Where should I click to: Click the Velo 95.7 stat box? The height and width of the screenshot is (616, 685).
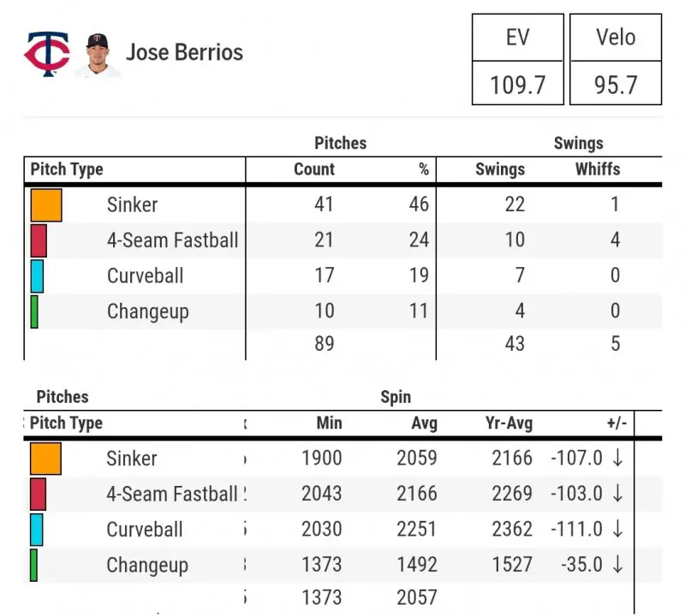pyautogui.click(x=616, y=59)
